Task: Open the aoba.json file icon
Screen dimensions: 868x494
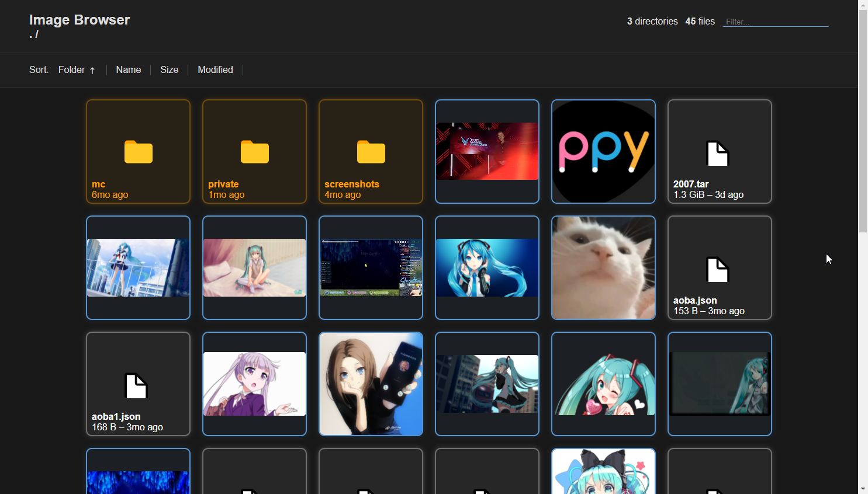Action: coord(718,270)
